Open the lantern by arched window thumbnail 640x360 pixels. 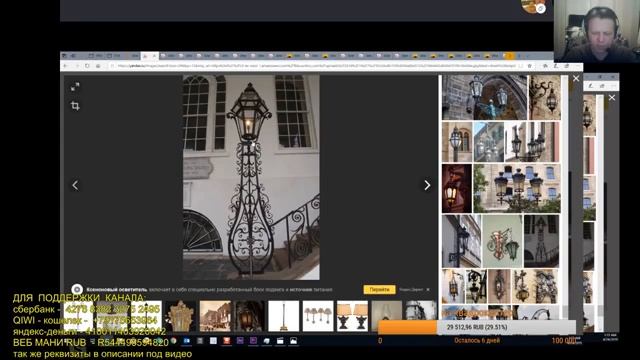pos(457,142)
